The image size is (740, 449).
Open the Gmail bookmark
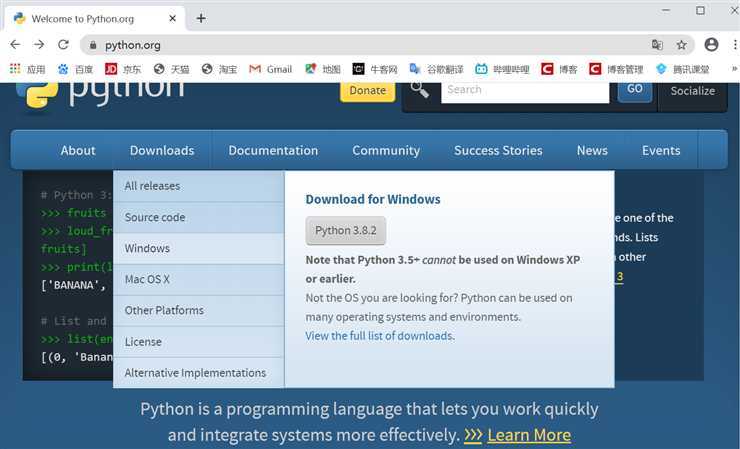pyautogui.click(x=270, y=69)
